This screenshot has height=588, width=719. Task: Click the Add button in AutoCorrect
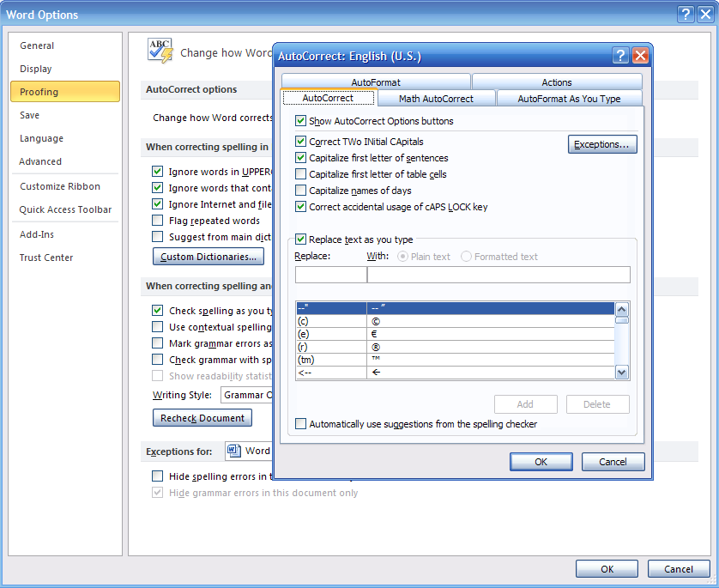point(525,404)
